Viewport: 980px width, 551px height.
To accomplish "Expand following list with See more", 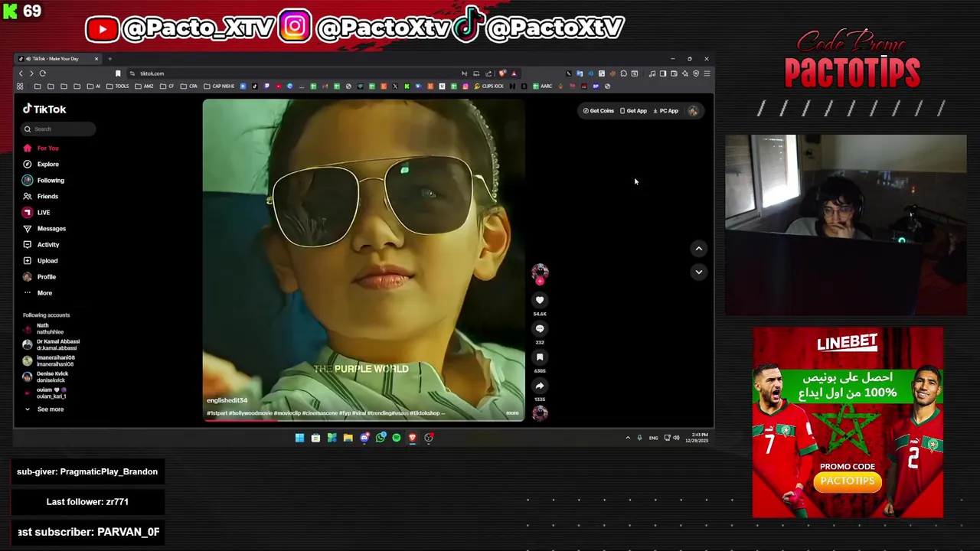I will [x=44, y=409].
